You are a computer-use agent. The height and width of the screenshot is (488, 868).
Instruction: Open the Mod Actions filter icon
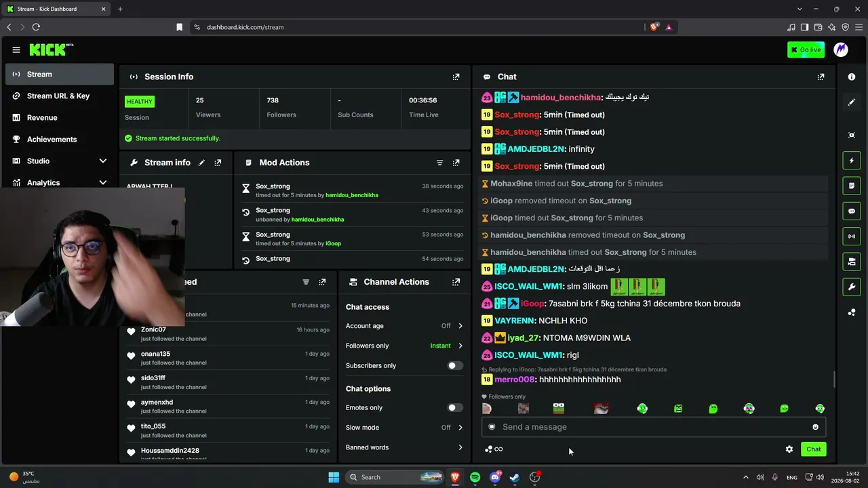(439, 163)
